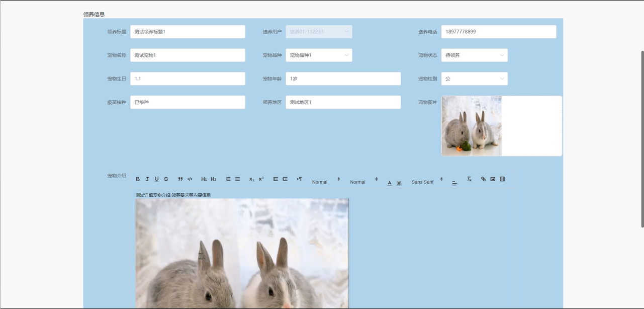Click the 宠物介绍 label
This screenshot has height=309, width=644.
click(117, 176)
